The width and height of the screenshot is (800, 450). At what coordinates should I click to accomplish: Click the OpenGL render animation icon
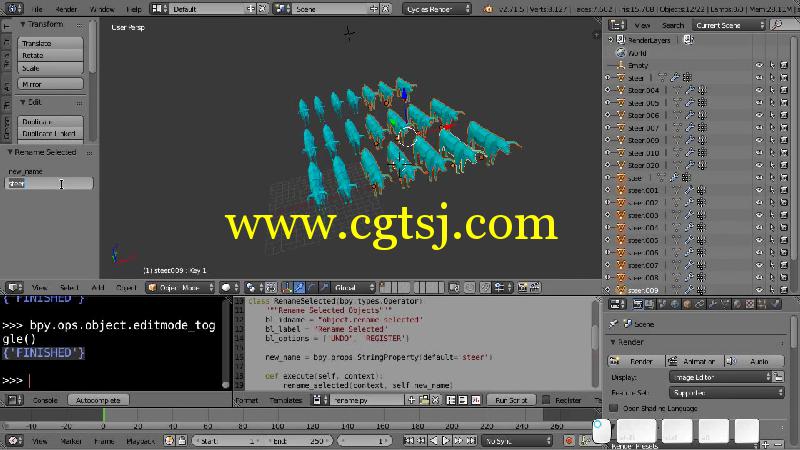(535, 288)
